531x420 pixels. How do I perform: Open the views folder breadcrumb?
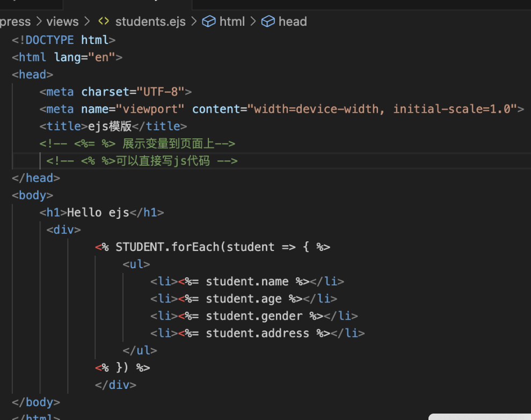[x=62, y=21]
